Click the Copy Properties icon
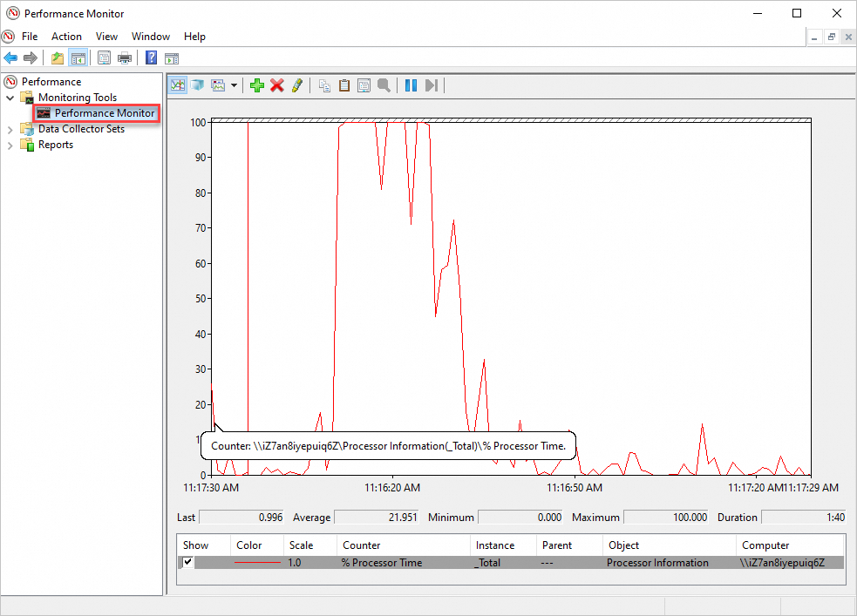Screen dimensions: 857x616 pos(324,85)
